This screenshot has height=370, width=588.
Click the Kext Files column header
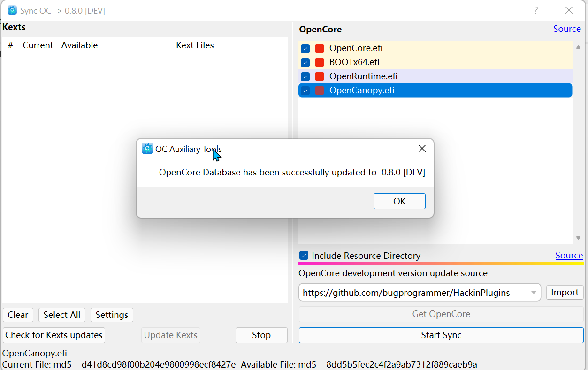tap(195, 45)
